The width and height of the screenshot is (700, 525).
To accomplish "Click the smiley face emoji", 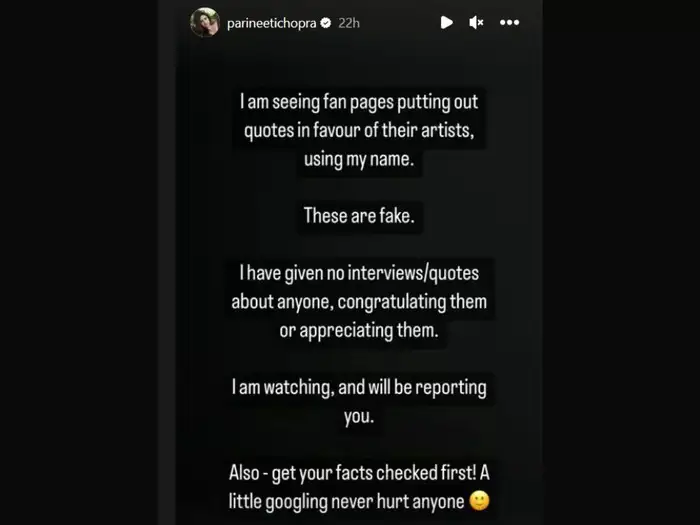I will [479, 501].
